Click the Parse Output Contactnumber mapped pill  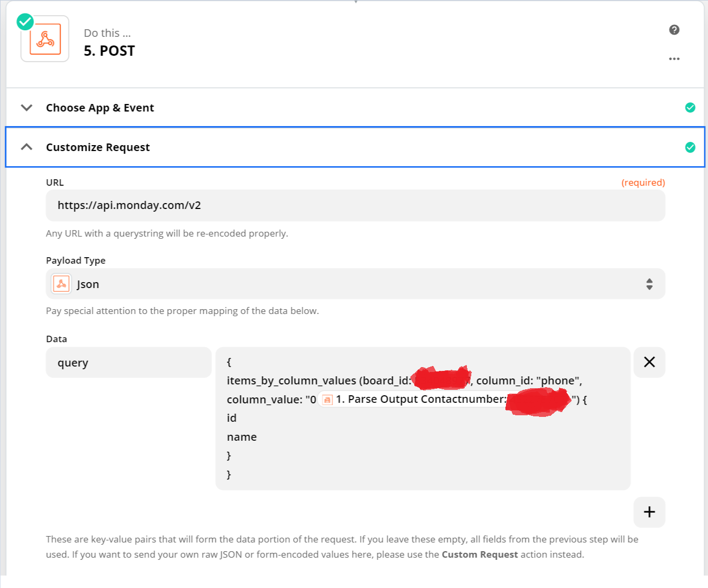pos(445,400)
